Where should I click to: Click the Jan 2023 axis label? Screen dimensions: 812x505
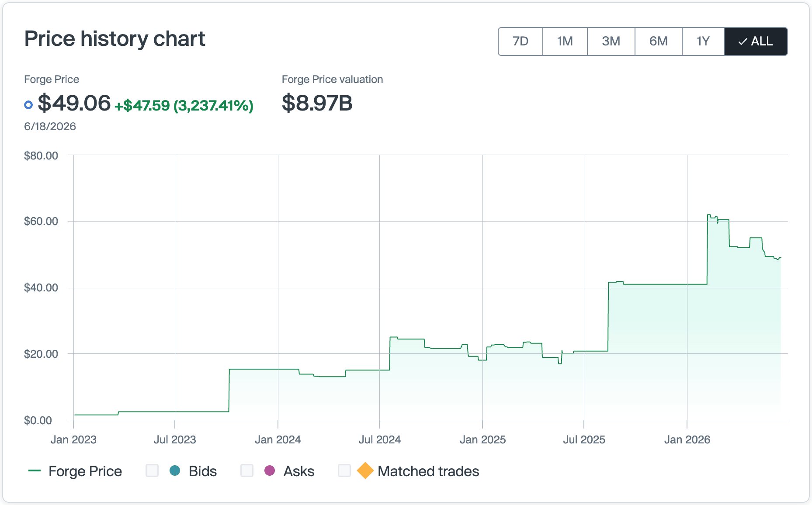tap(73, 439)
